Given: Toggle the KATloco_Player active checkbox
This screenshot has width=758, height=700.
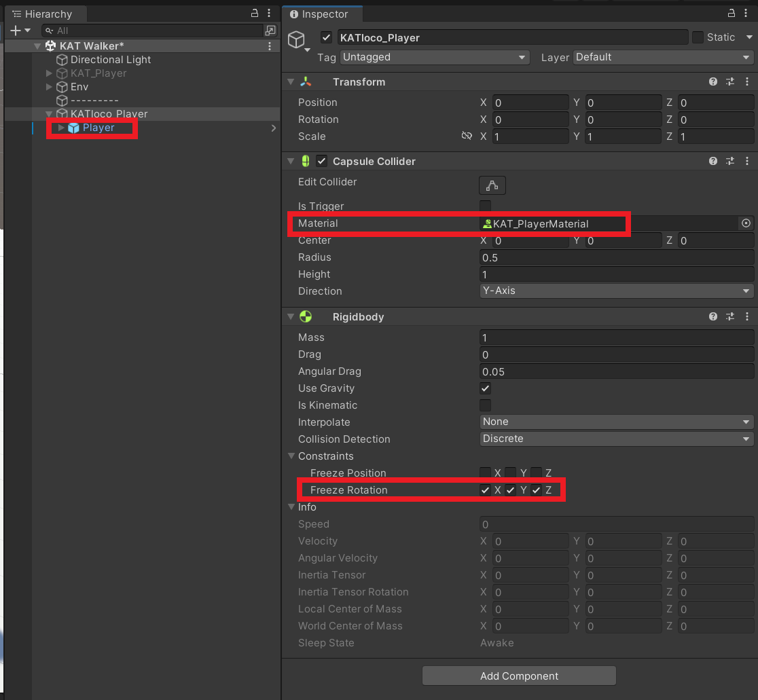Looking at the screenshot, I should (326, 37).
